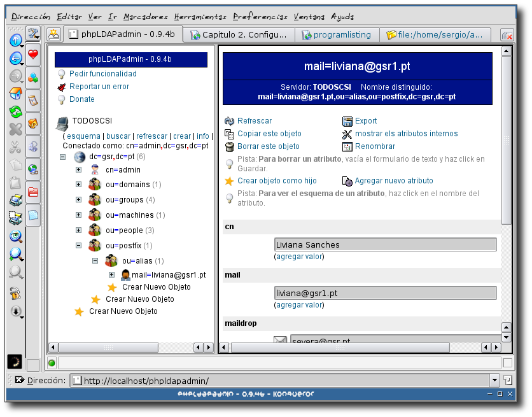Click the print icon in left toolbar
This screenshot has height=417, width=532.
coord(15,201)
